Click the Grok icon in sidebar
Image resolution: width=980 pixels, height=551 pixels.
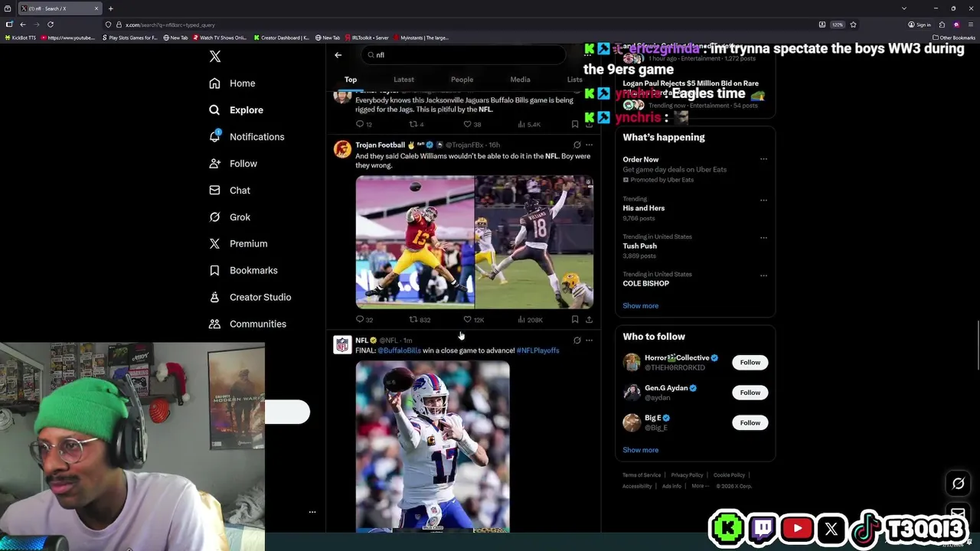point(215,217)
